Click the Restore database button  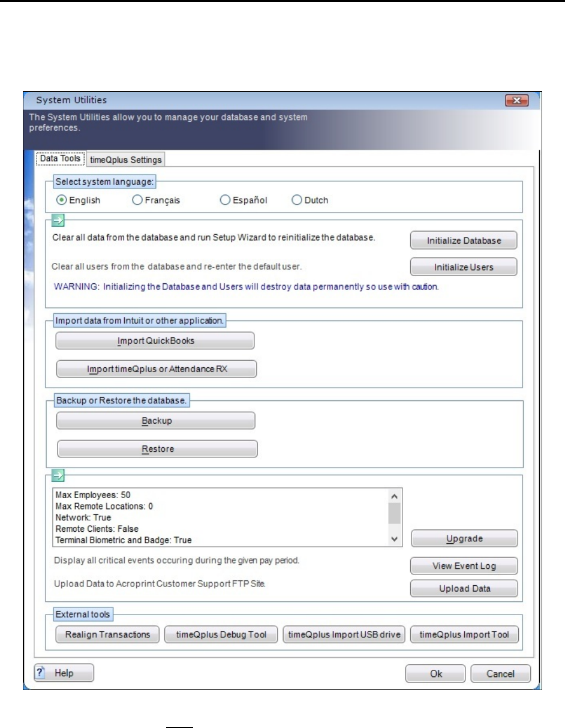[x=157, y=449]
